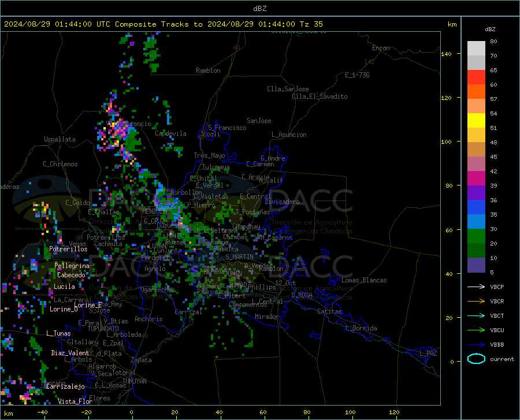The height and width of the screenshot is (420, 520).
Task: Click the Vista_Flor map label
Action: pos(75,402)
